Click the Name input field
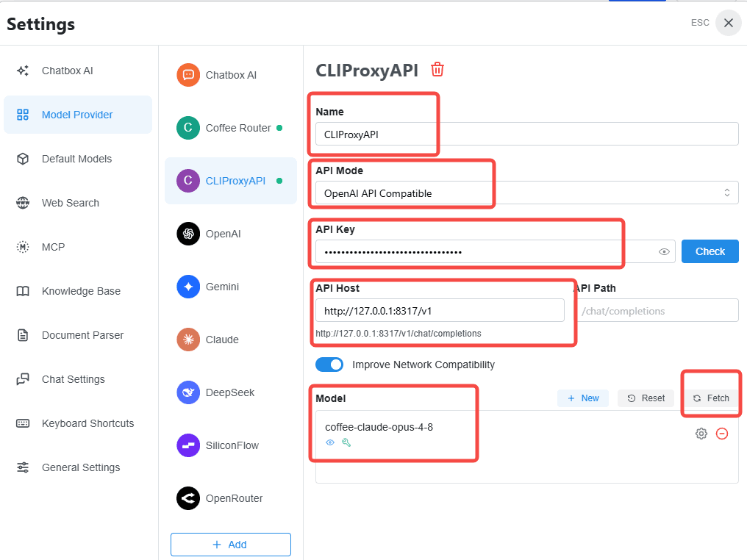Image resolution: width=747 pixels, height=560 pixels. coord(527,134)
